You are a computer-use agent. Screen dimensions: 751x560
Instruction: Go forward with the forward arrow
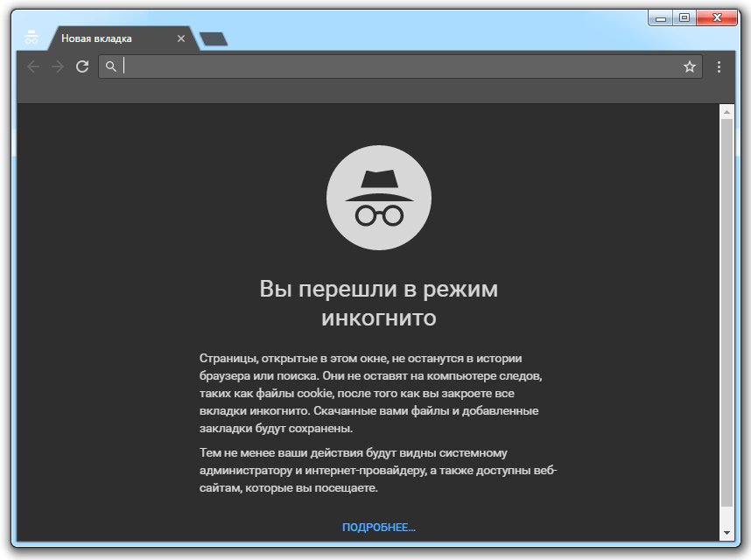click(58, 66)
